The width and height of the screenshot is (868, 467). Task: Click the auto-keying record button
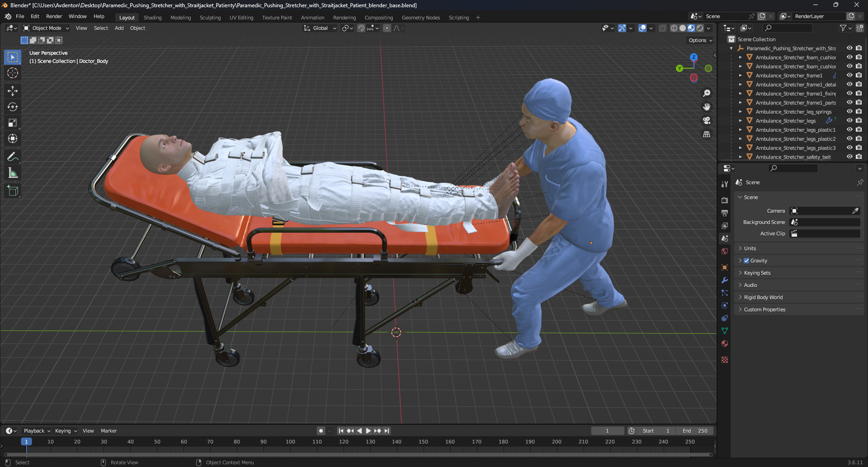pos(321,431)
